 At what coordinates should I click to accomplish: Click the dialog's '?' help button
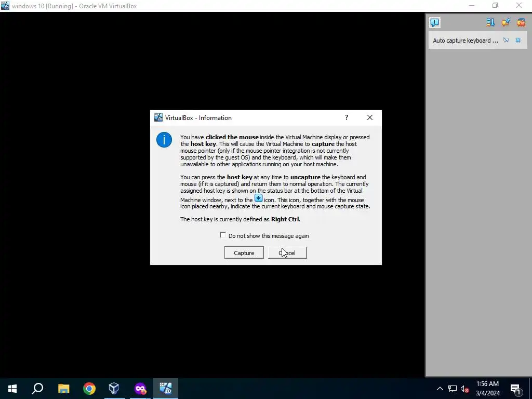[x=347, y=117]
